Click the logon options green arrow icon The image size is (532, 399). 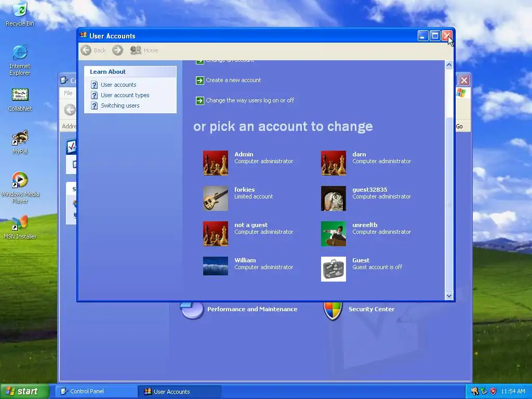200,101
